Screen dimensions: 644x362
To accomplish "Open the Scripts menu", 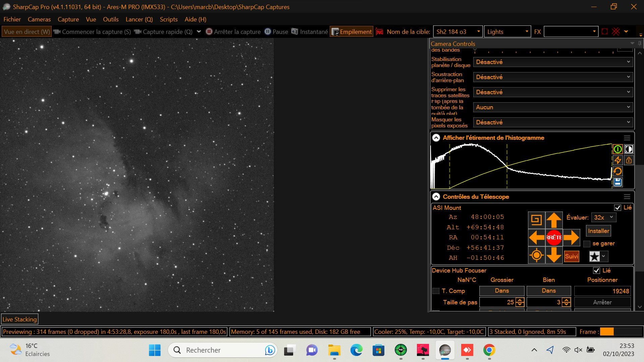I will tap(168, 19).
